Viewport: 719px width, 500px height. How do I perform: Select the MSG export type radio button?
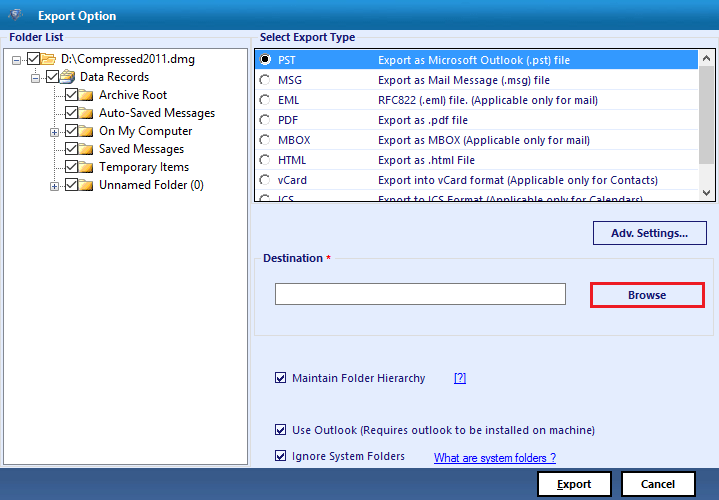coord(265,79)
